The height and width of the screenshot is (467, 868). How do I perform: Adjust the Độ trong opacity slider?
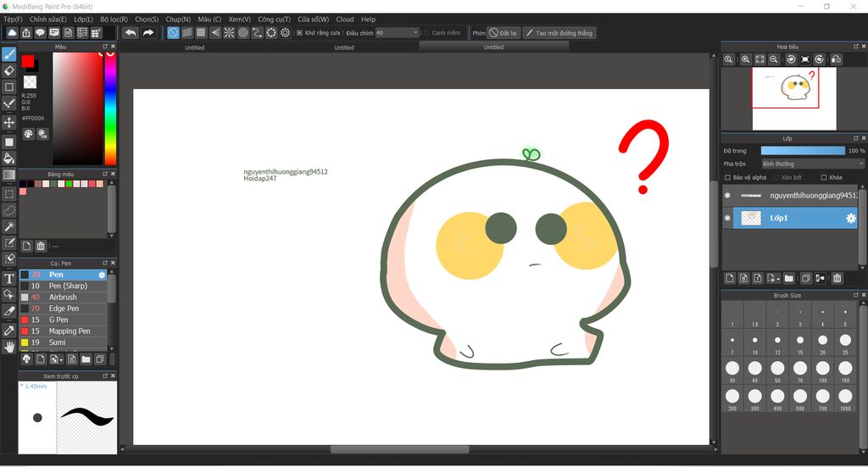[803, 151]
